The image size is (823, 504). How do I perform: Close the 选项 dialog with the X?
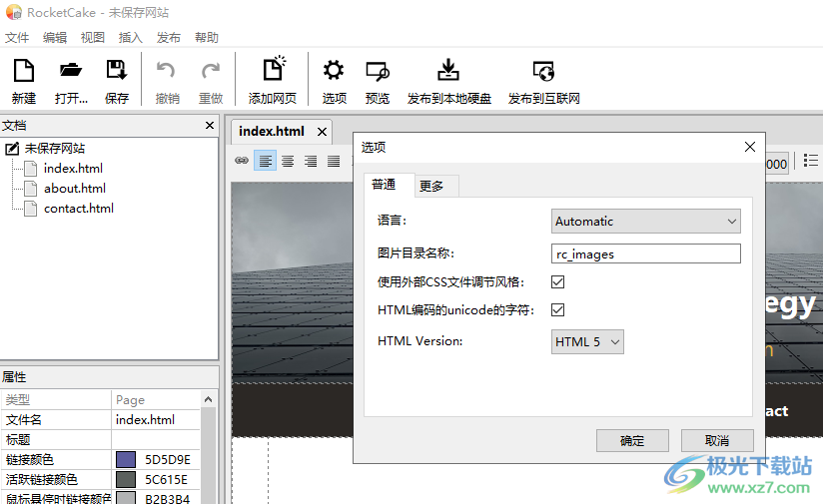coord(750,147)
